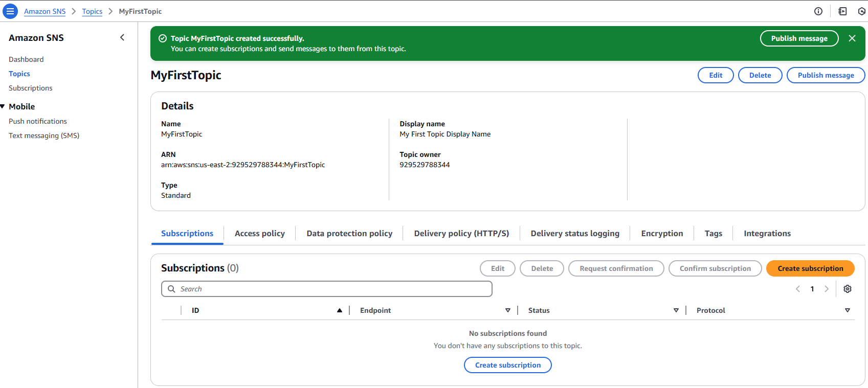Delete the MyFirstTopic topic
868x388 pixels.
tap(760, 75)
